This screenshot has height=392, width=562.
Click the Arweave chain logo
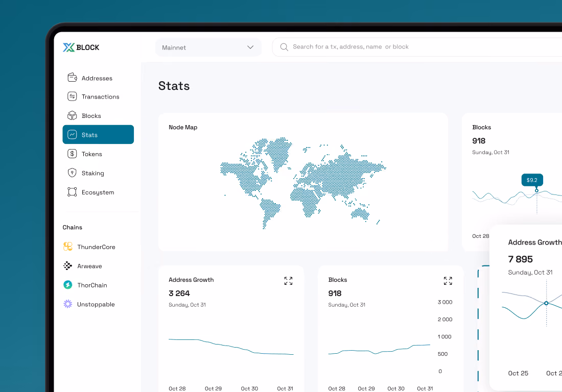68,265
